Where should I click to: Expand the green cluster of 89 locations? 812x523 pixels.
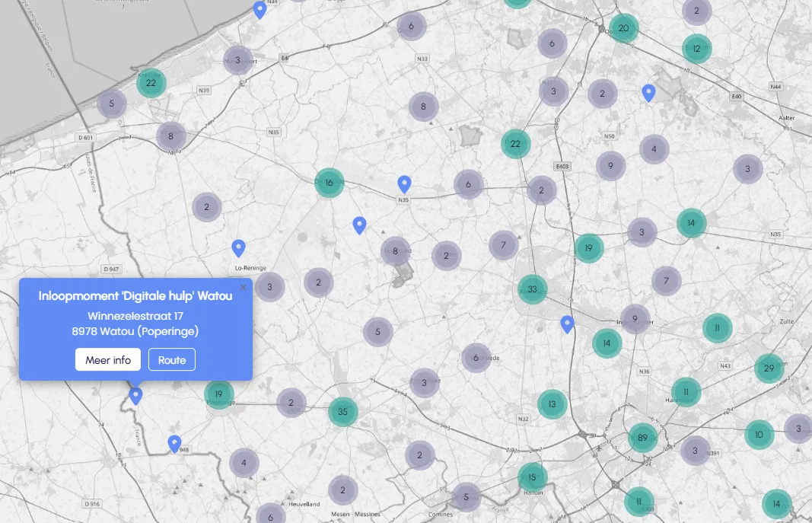point(642,438)
